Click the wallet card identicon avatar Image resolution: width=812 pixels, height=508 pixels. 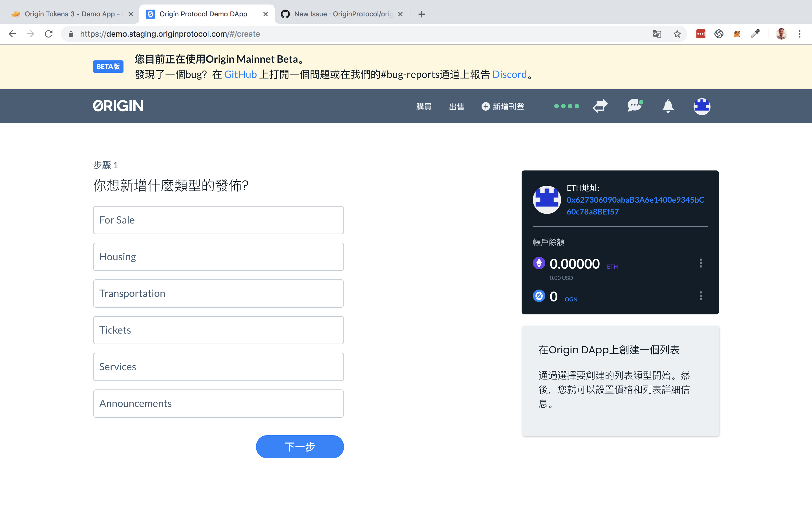click(547, 200)
